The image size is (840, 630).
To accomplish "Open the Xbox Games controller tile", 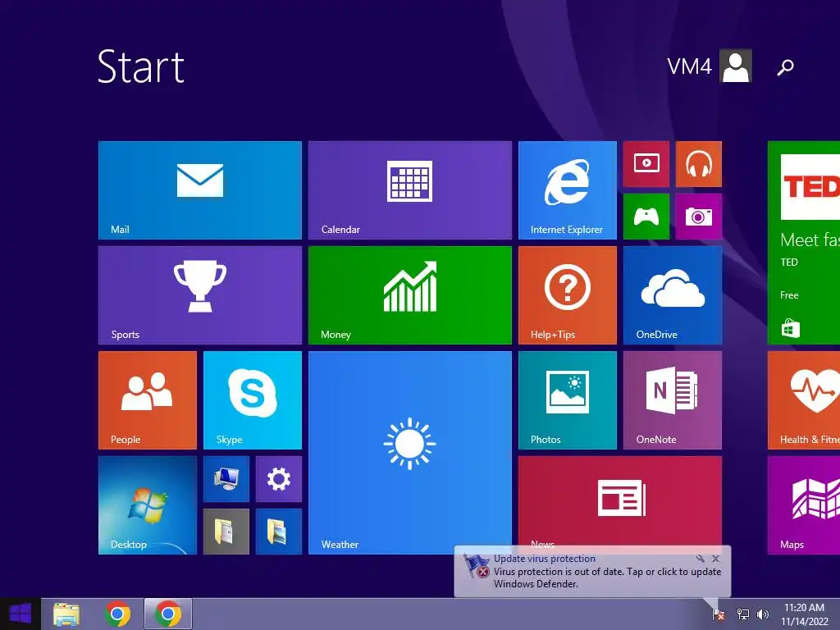I will (646, 217).
